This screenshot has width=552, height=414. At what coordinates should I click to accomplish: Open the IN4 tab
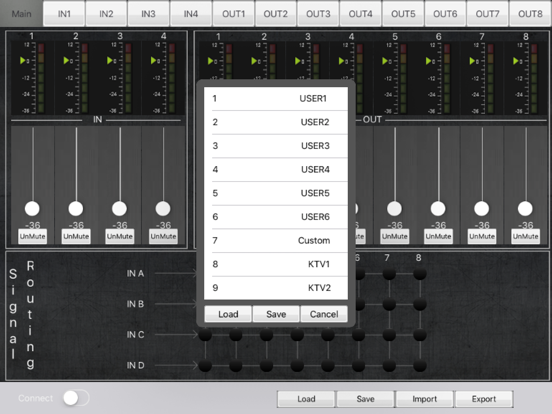point(191,14)
